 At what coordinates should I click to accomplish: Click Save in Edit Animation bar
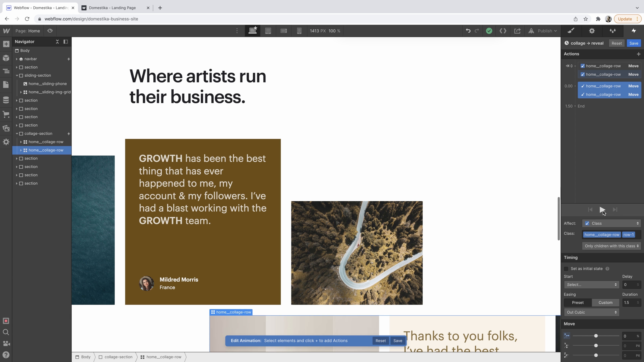pyautogui.click(x=397, y=341)
